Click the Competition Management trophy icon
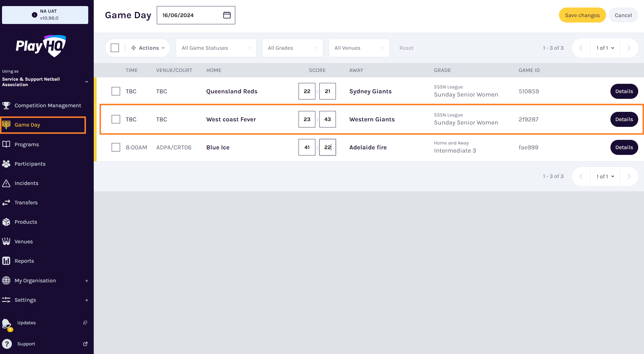Image resolution: width=644 pixels, height=354 pixels. coord(6,105)
